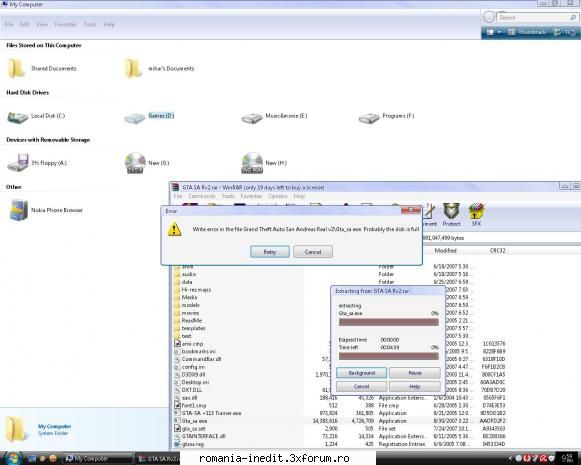The height and width of the screenshot is (465, 581).
Task: Select Music&movie (E:) drive icon
Action: click(252, 118)
